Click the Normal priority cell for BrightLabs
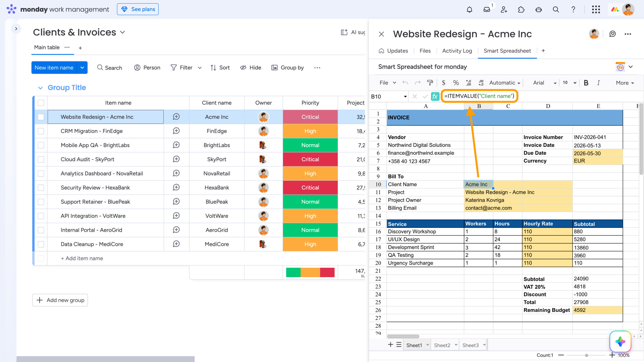 coord(310,145)
